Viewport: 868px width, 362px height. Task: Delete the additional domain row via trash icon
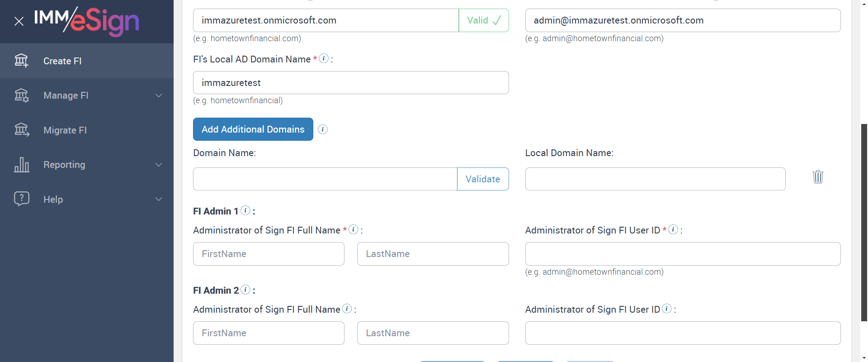[818, 176]
